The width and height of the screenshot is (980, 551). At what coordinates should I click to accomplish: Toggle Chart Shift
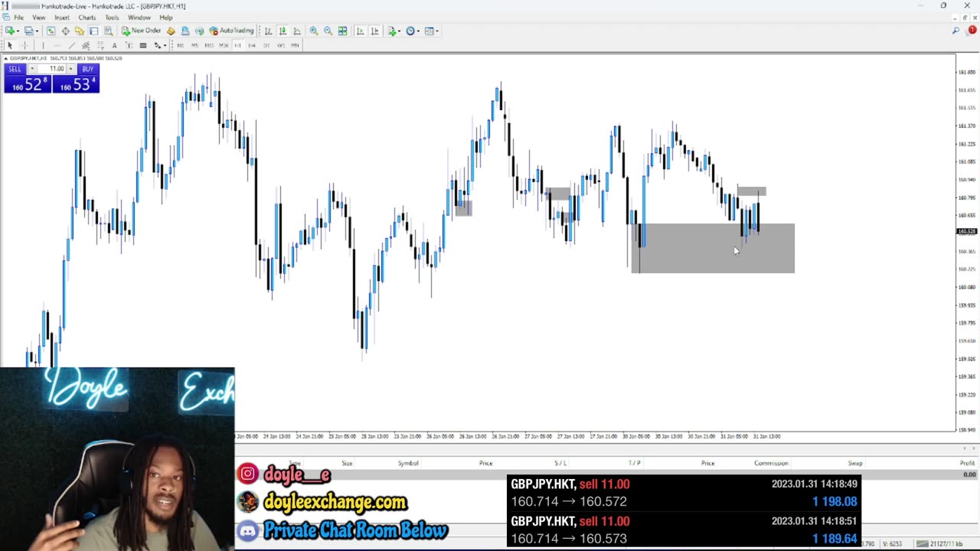[374, 31]
